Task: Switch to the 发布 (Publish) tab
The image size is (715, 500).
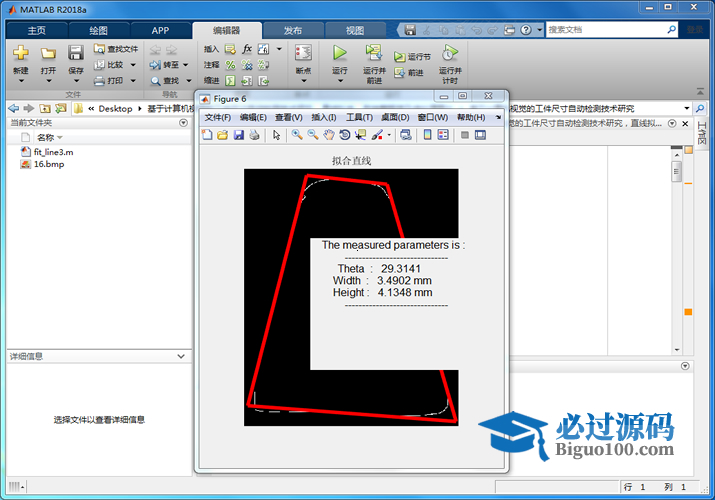Action: pos(293,31)
